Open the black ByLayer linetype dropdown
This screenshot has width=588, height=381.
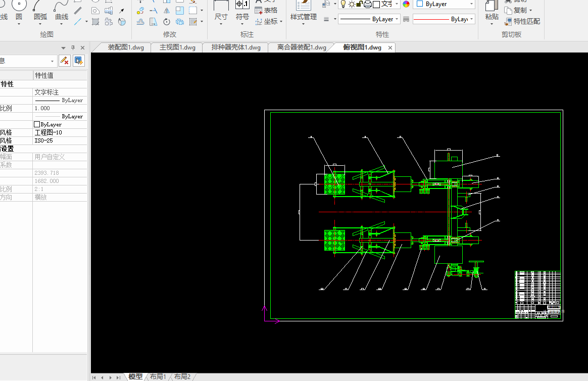tap(369, 19)
